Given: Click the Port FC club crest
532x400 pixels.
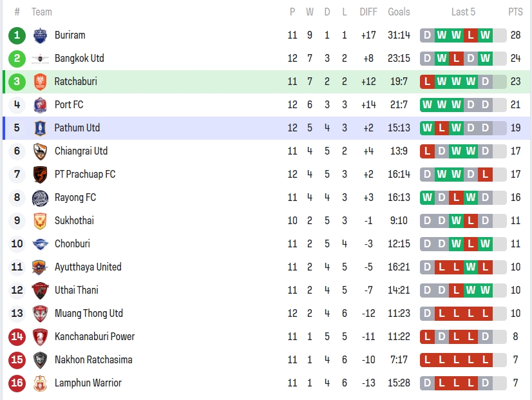Looking at the screenshot, I should pos(40,105).
